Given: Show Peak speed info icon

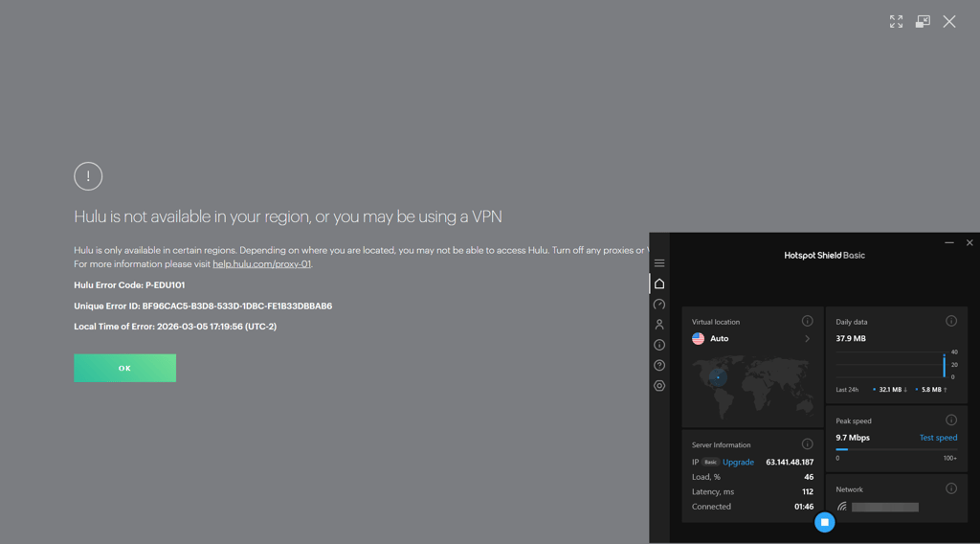Looking at the screenshot, I should coord(951,420).
